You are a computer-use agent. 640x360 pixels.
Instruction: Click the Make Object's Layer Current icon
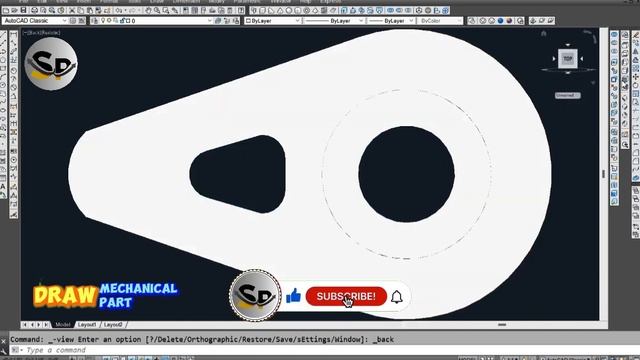[x=218, y=20]
